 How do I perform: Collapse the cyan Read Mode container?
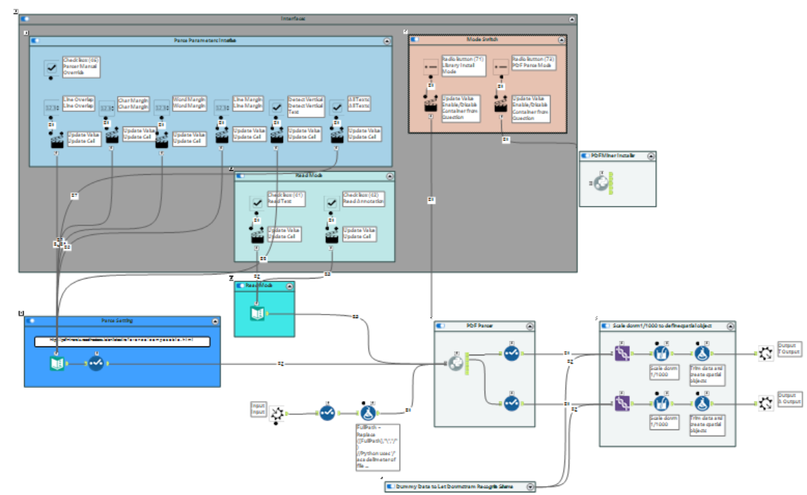[290, 286]
